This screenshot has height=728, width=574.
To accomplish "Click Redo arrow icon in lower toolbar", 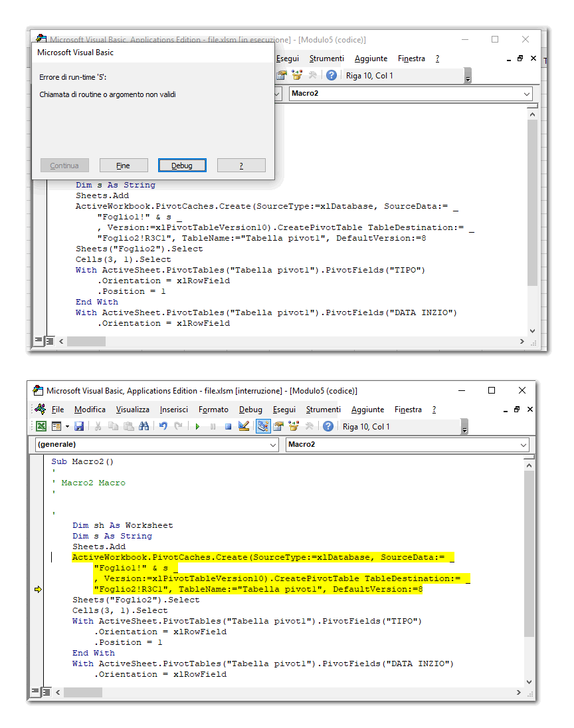I will 178,426.
